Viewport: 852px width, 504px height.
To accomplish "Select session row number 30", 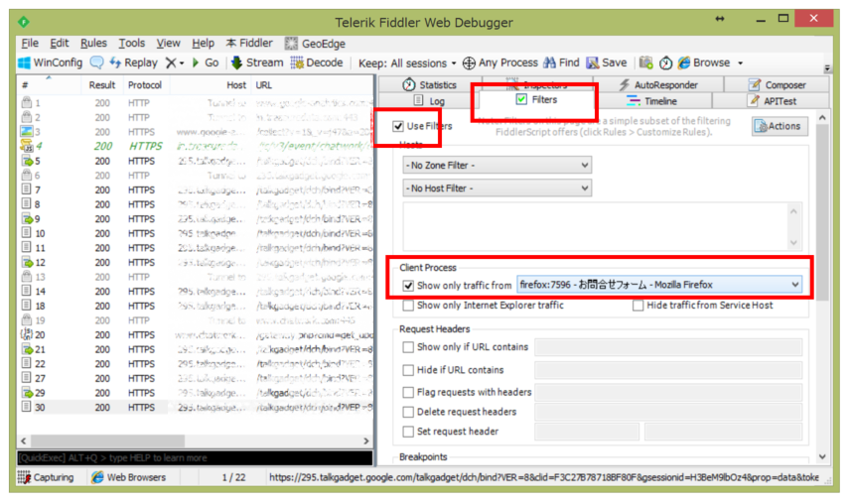I will point(196,408).
